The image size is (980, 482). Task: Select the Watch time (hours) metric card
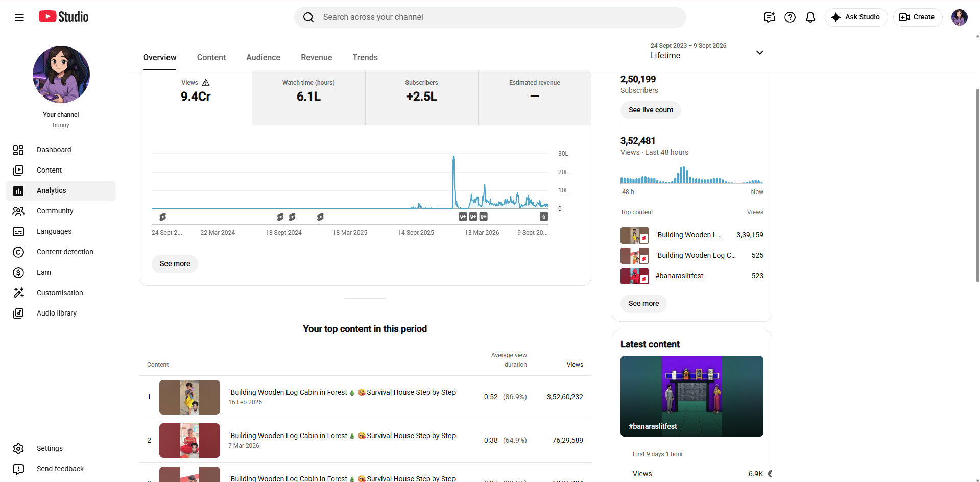[x=308, y=98]
